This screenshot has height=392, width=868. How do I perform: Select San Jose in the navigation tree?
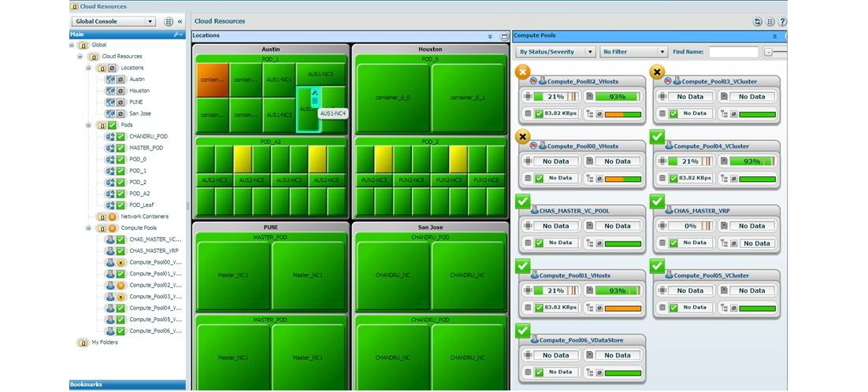click(x=141, y=113)
